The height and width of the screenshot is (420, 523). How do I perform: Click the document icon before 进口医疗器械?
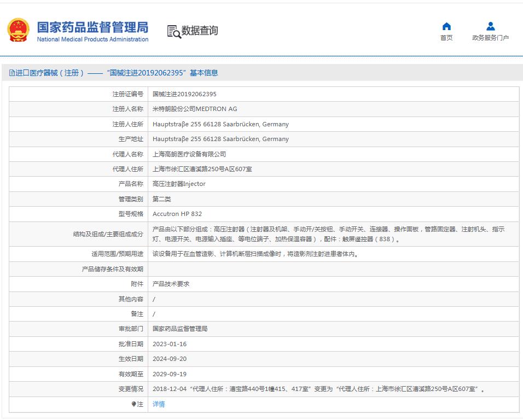tap(11, 73)
